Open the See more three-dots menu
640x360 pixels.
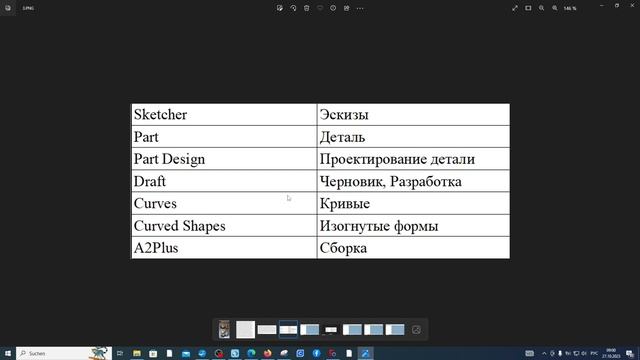360,8
